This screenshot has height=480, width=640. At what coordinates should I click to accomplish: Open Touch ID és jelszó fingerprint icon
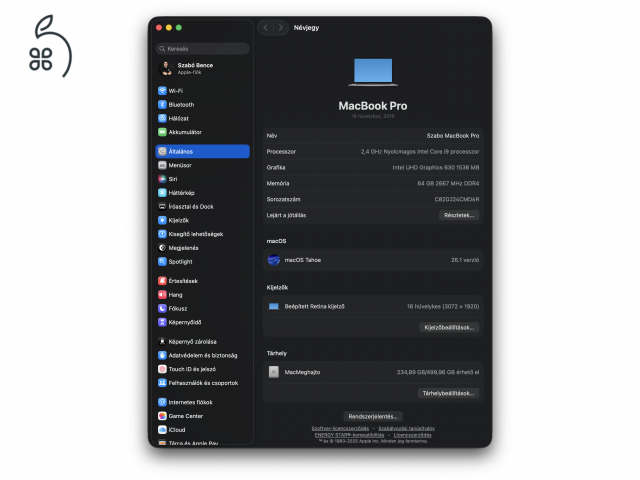tap(162, 369)
